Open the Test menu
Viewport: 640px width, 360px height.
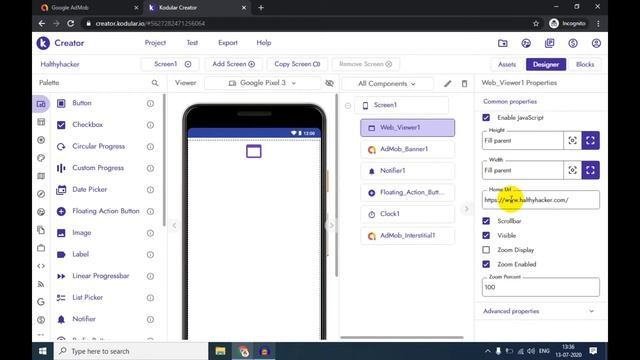[x=192, y=43]
